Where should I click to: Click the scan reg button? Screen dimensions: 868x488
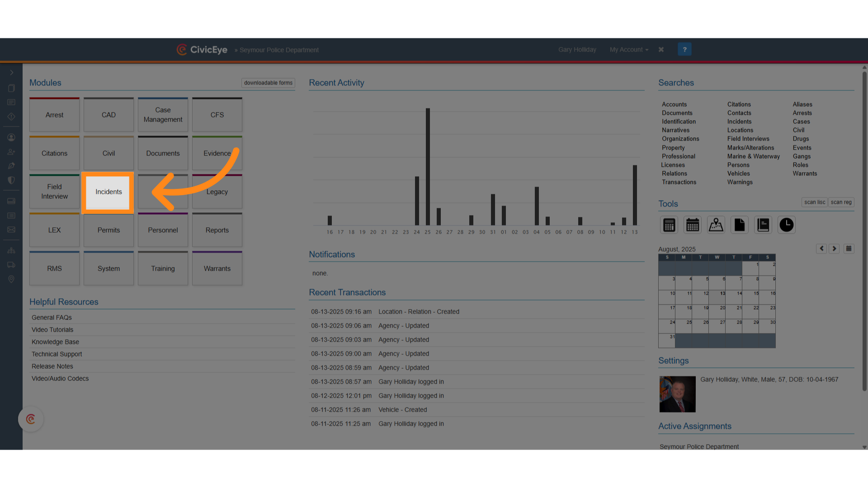[841, 202]
